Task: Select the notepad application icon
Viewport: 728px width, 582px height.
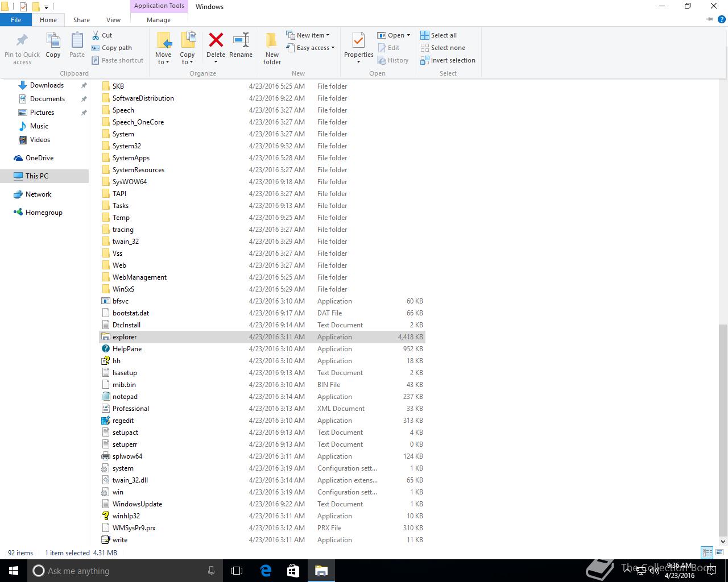Action: [105, 397]
